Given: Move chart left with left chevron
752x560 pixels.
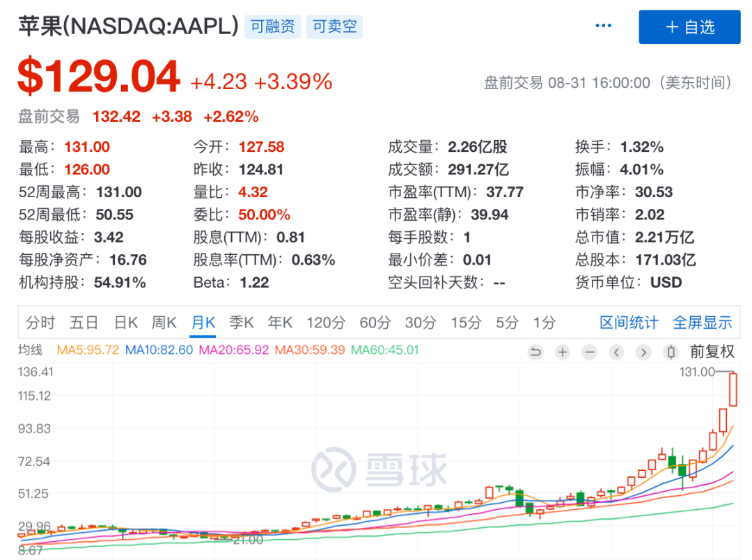Looking at the screenshot, I should pyautogui.click(x=616, y=352).
